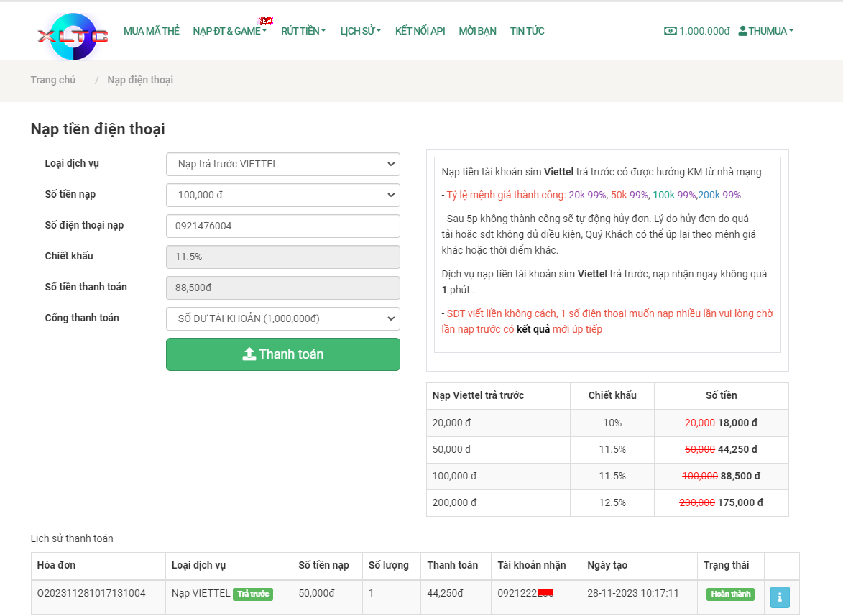Click the Chiết khấu 11.5% field
The height and width of the screenshot is (616, 843).
[x=282, y=257]
